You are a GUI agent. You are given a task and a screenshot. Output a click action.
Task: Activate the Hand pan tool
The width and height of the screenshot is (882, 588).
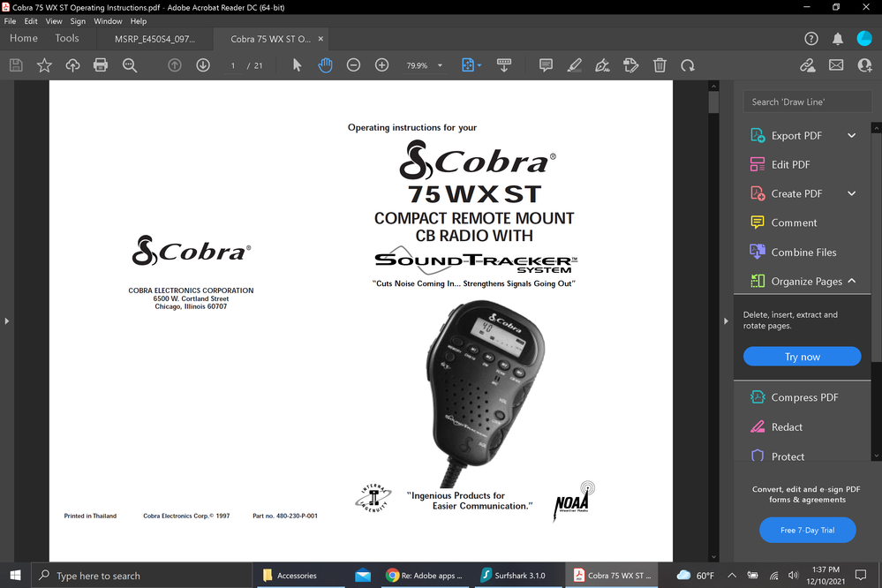(x=325, y=65)
